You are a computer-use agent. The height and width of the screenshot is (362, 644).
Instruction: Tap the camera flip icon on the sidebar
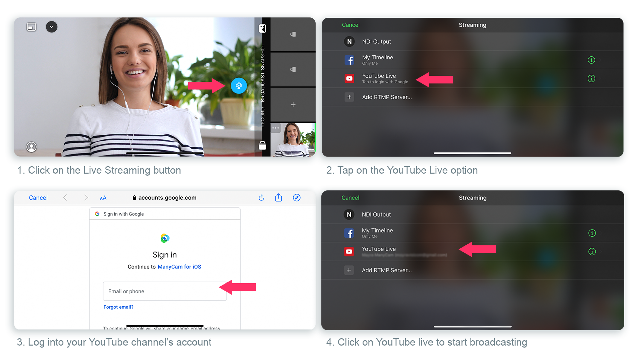[x=262, y=28]
